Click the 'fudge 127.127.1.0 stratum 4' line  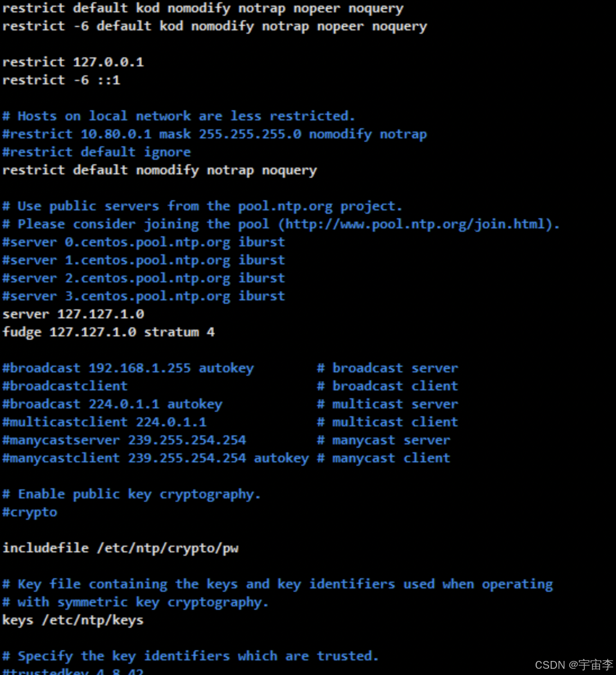108,332
